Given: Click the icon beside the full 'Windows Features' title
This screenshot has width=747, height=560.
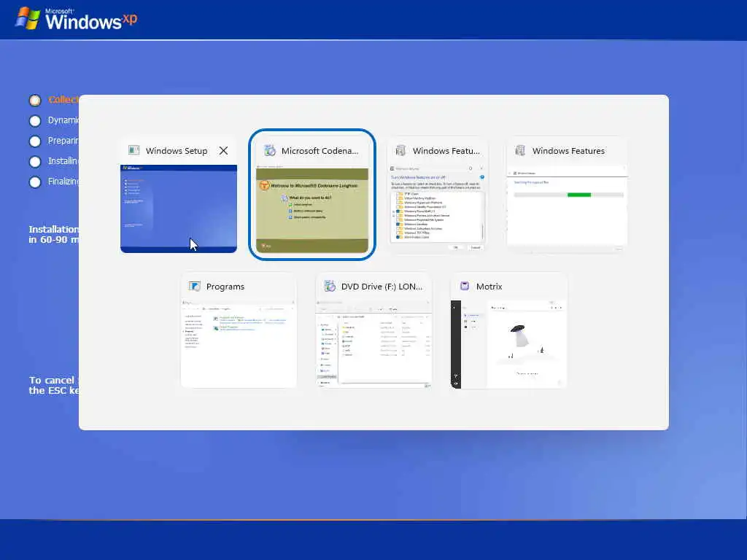Looking at the screenshot, I should click(x=520, y=150).
